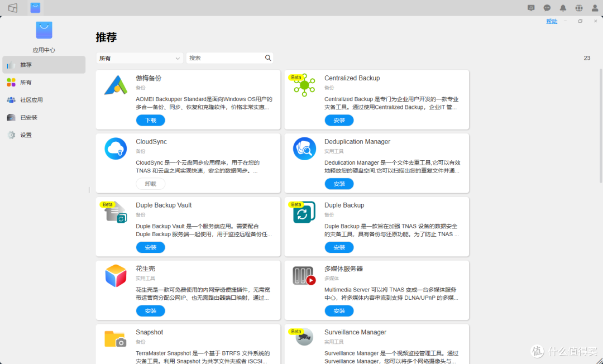Open the Duple Backup app icon
The height and width of the screenshot is (364, 603).
[x=304, y=212]
